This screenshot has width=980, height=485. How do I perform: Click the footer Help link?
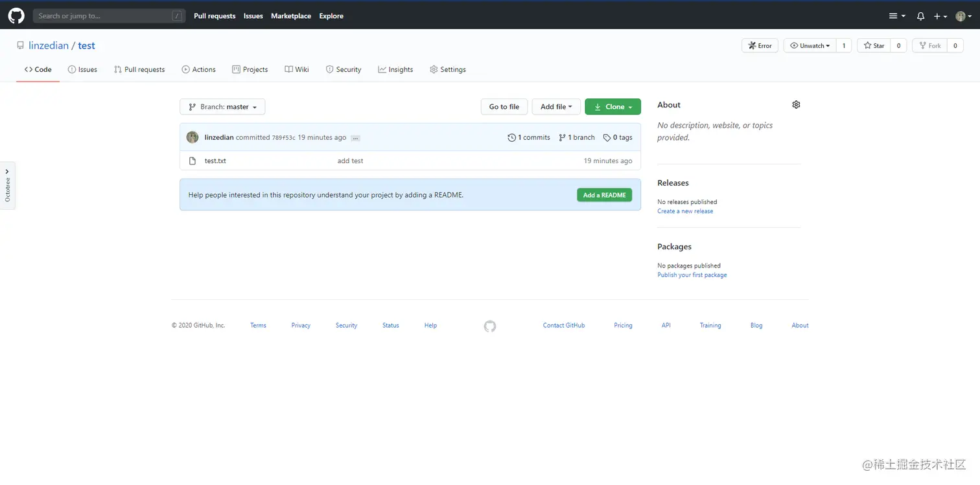[430, 326]
